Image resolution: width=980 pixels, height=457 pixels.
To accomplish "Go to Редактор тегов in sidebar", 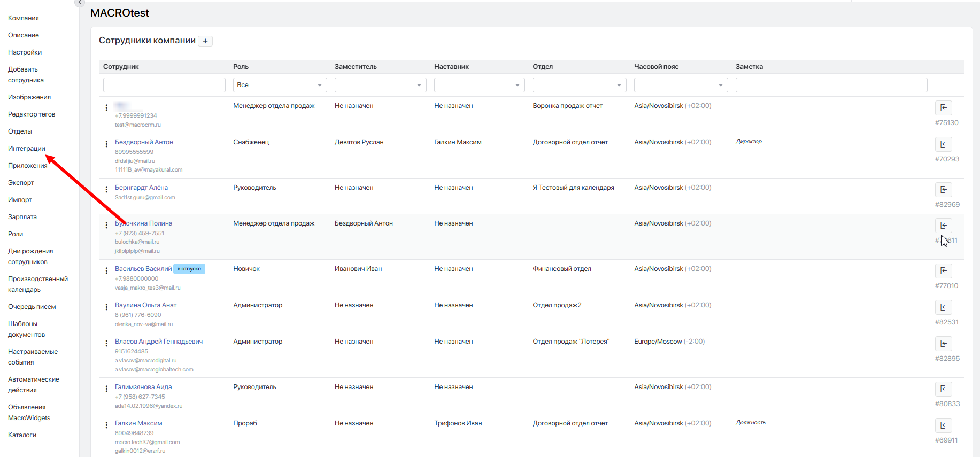I will pyautogui.click(x=32, y=114).
